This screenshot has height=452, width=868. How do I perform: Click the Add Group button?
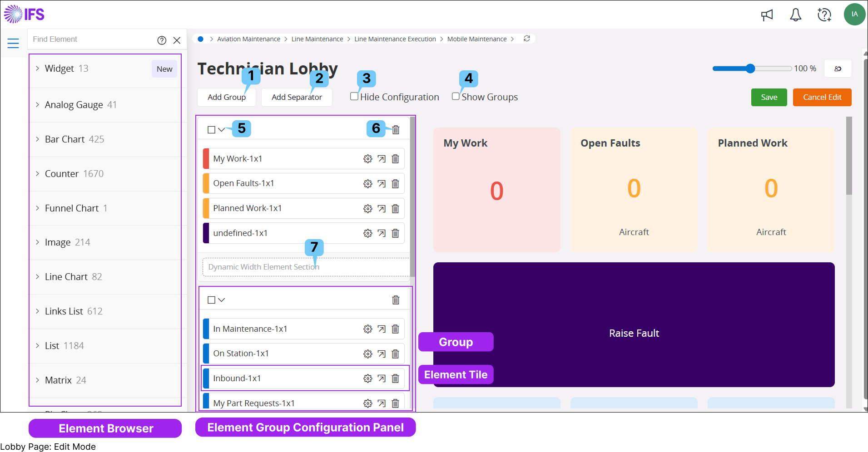227,97
